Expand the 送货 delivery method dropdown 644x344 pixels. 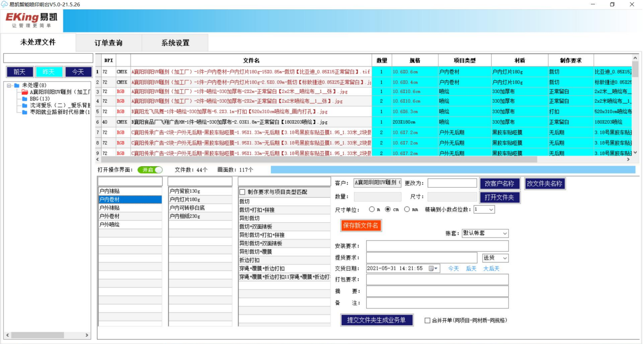pyautogui.click(x=505, y=258)
